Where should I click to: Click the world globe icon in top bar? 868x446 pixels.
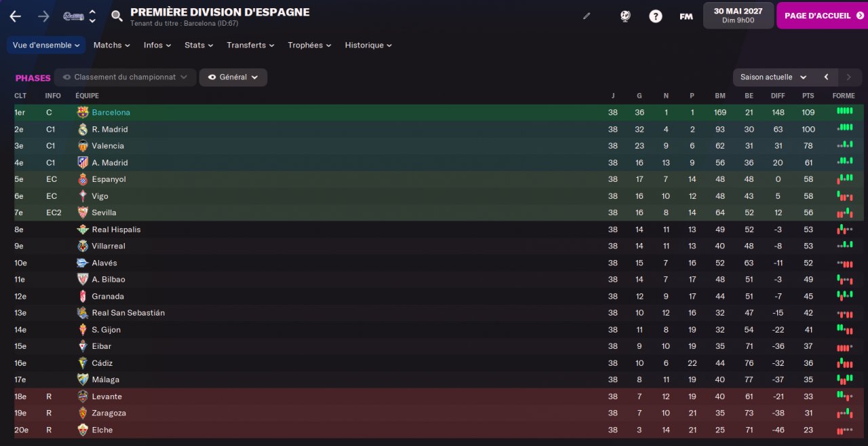625,16
